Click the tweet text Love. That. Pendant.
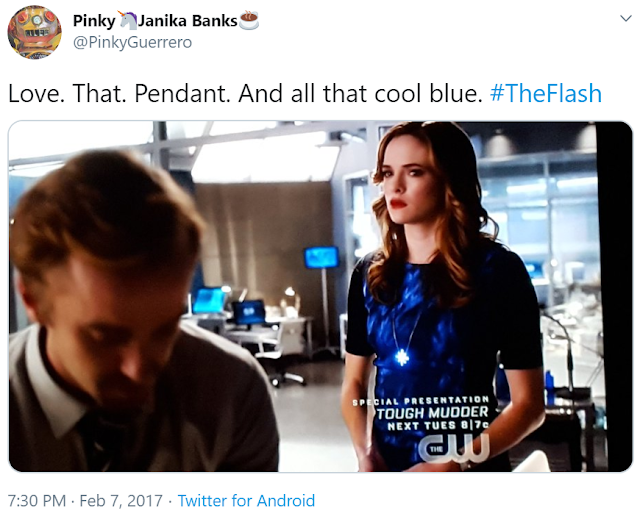Viewport: 640px width, 519px height. tap(120, 93)
